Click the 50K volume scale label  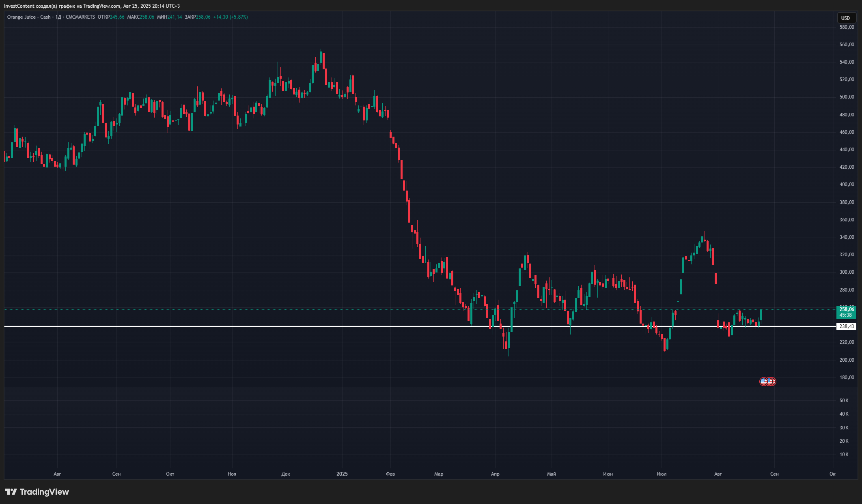[844, 401]
